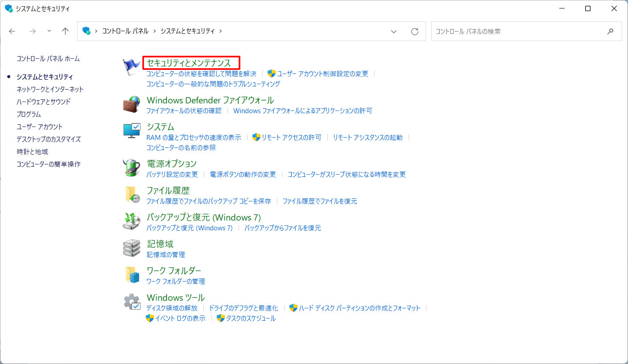This screenshot has width=628, height=364.
Task: Click the Storage Spaces stacked drives icon
Action: pyautogui.click(x=132, y=248)
